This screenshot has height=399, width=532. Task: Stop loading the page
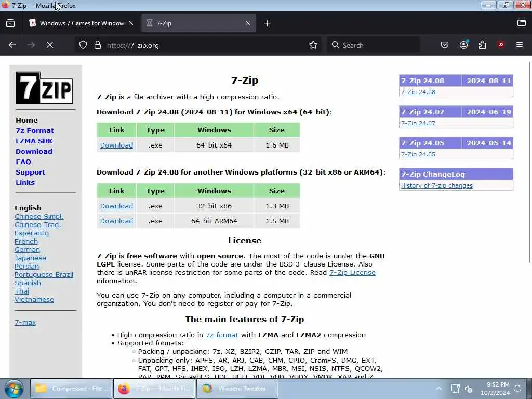coord(50,45)
